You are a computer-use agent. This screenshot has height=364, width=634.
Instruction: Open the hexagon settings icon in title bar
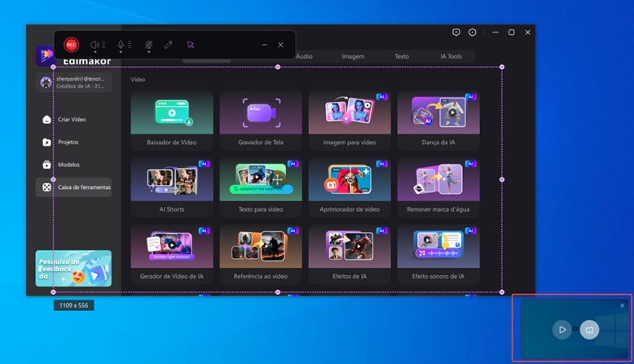pyautogui.click(x=473, y=33)
